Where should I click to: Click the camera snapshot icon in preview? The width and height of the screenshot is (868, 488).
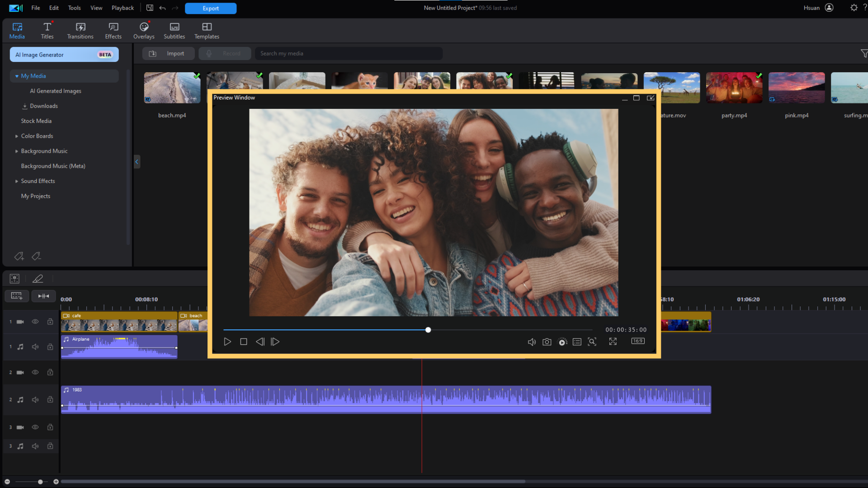click(x=546, y=342)
